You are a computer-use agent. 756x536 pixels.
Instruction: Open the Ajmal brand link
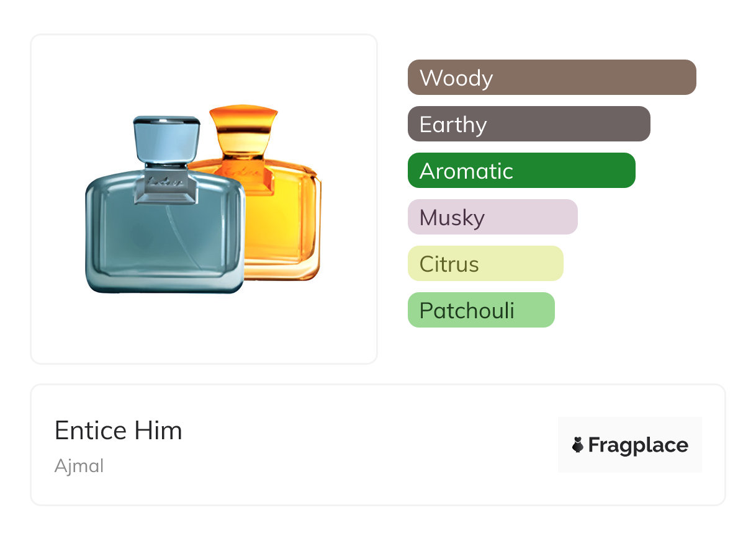coord(79,465)
